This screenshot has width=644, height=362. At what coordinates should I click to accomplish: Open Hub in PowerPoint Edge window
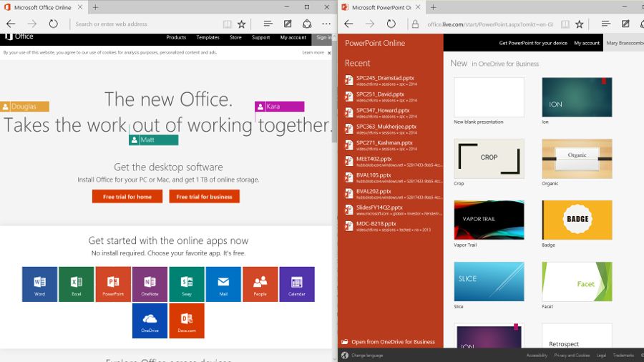tap(606, 24)
